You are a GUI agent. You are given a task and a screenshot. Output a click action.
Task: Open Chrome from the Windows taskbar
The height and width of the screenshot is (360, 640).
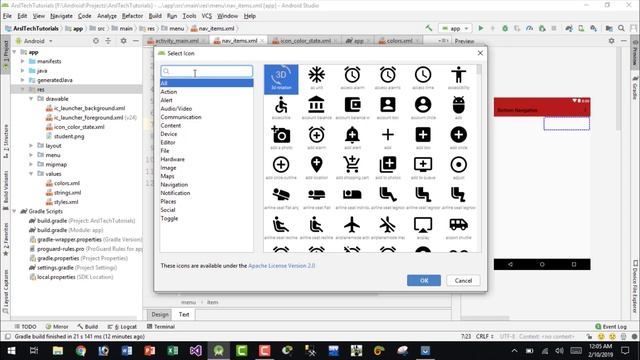point(80,351)
